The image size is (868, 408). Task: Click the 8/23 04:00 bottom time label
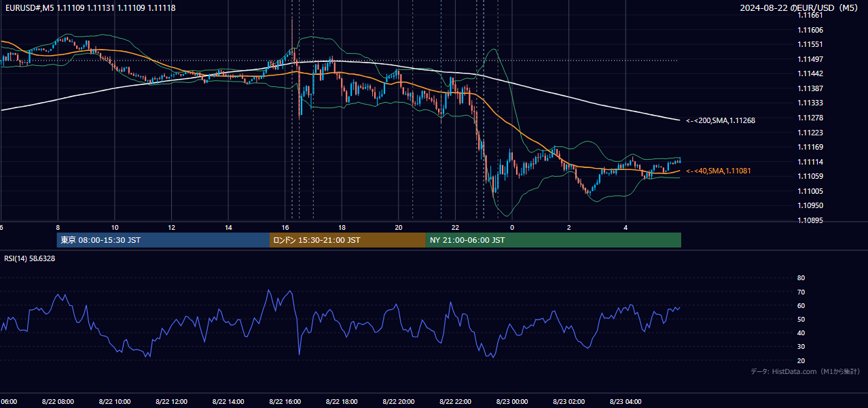click(626, 401)
